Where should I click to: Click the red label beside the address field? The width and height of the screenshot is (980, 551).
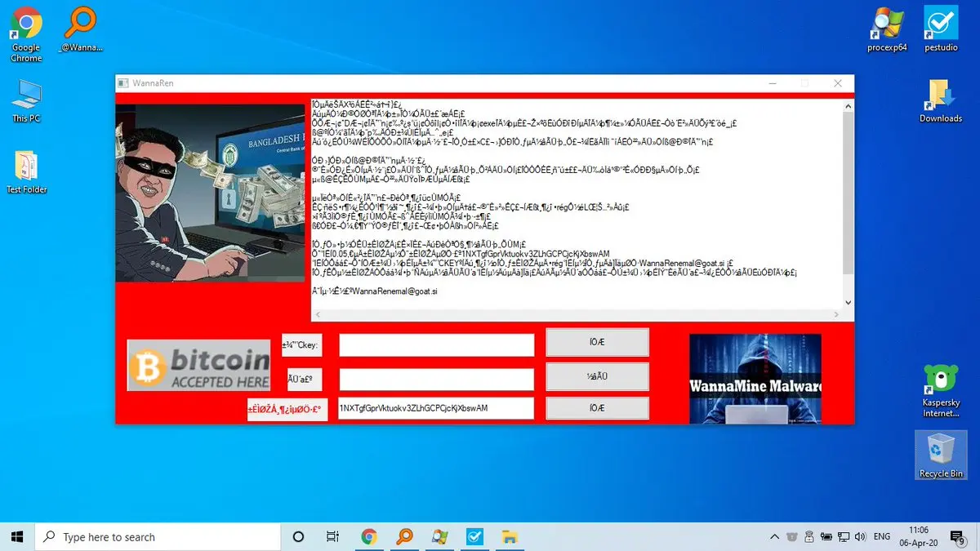click(287, 409)
